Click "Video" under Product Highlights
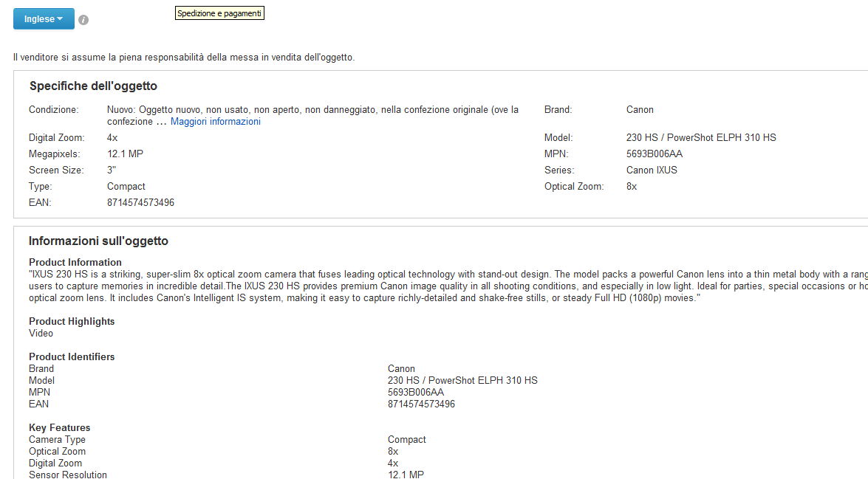Screen dimensions: 868x479 point(41,334)
